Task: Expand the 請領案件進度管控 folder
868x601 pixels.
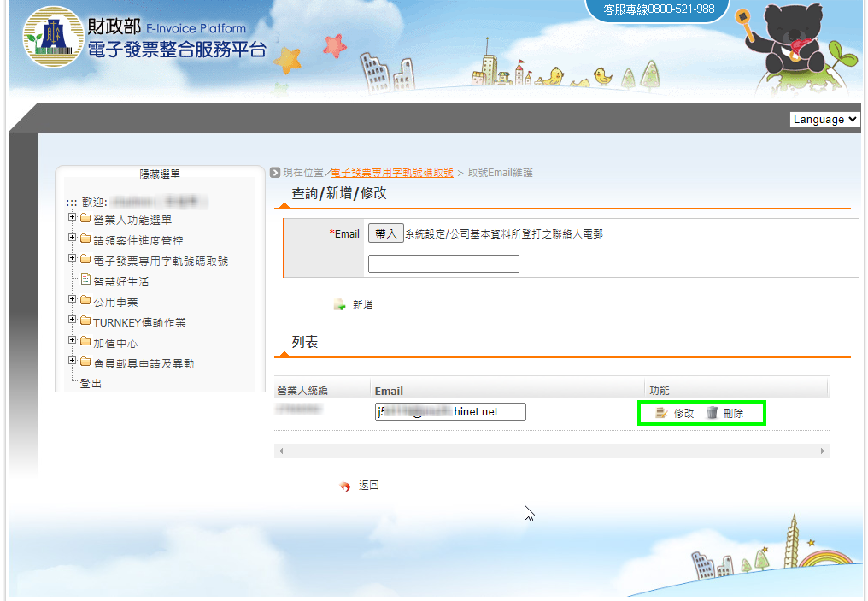Action: coord(73,239)
